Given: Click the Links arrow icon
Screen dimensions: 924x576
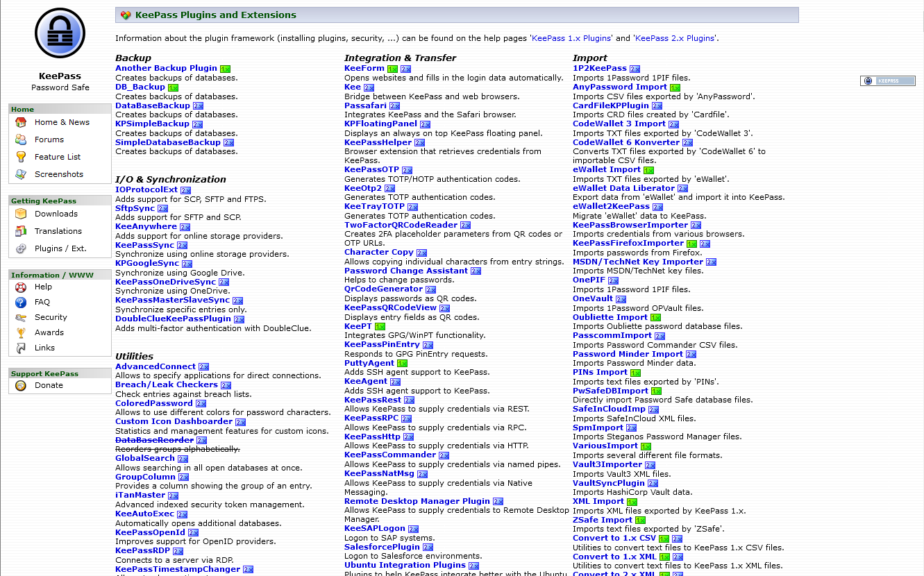Looking at the screenshot, I should coord(21,348).
